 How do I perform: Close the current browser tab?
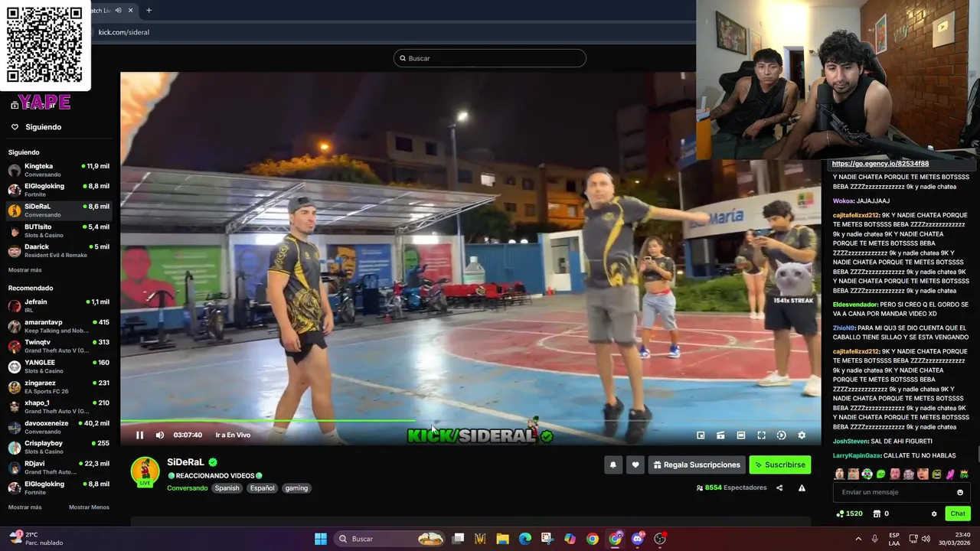[131, 10]
